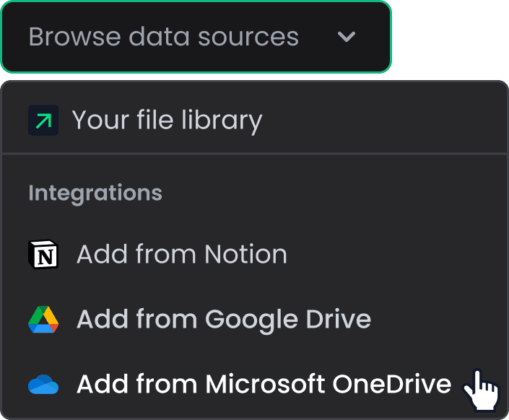This screenshot has width=509, height=420.
Task: Click the green arrow file library icon
Action: [x=43, y=120]
